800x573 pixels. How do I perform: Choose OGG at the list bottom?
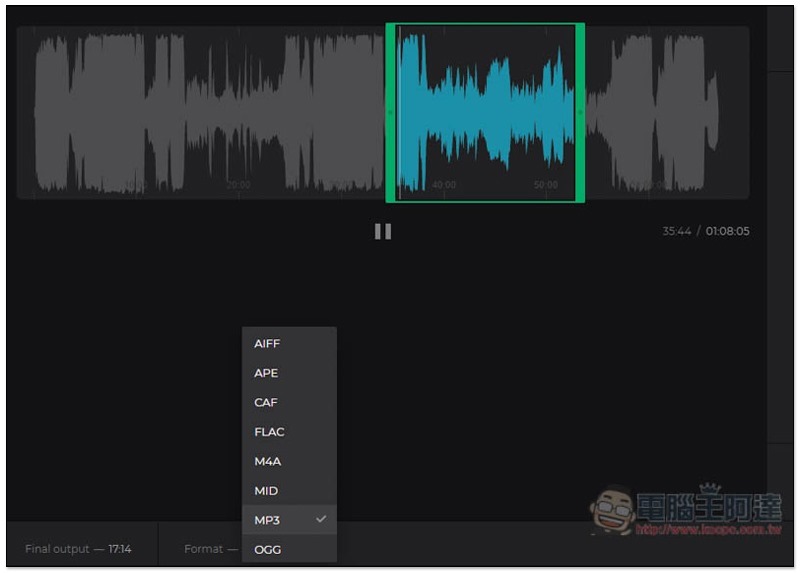[267, 549]
